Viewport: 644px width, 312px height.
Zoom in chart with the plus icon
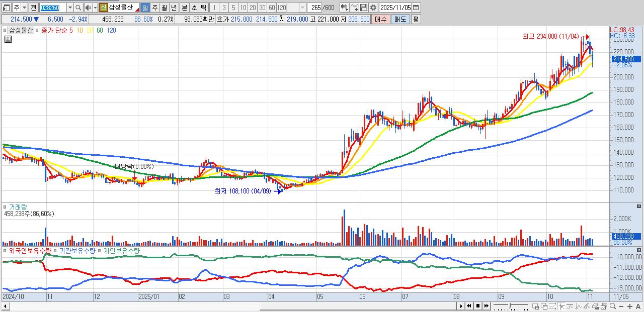pyautogui.click(x=630, y=306)
